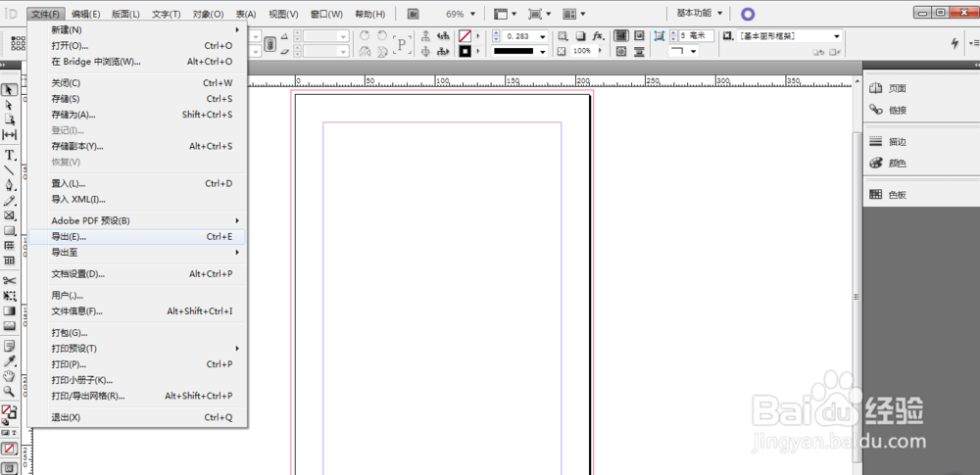
Task: Select the Type tool
Action: click(10, 155)
